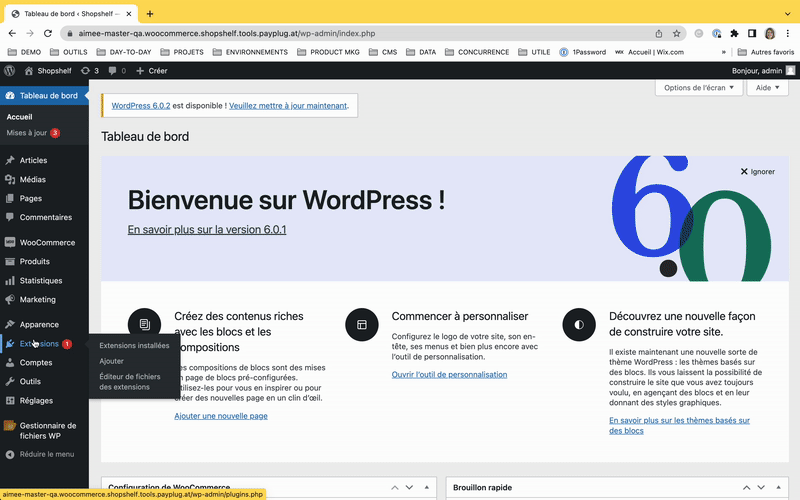Click the Créer plus button
This screenshot has width=800, height=500.
(152, 71)
